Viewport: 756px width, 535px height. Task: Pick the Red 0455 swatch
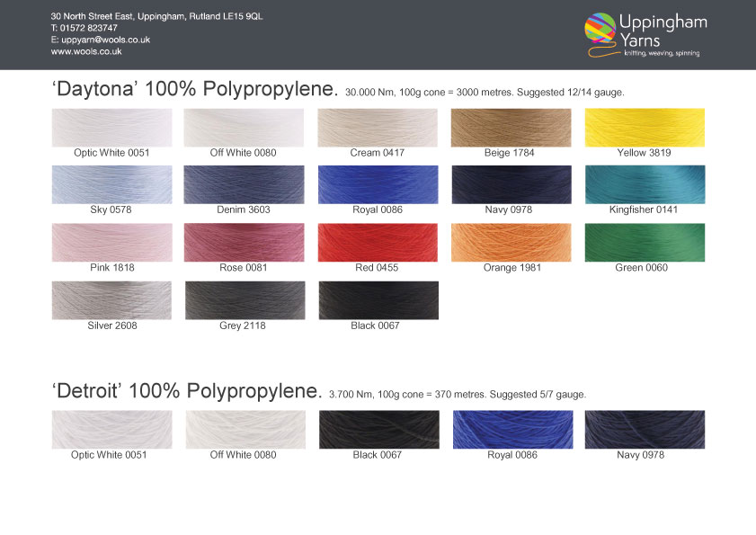378,242
